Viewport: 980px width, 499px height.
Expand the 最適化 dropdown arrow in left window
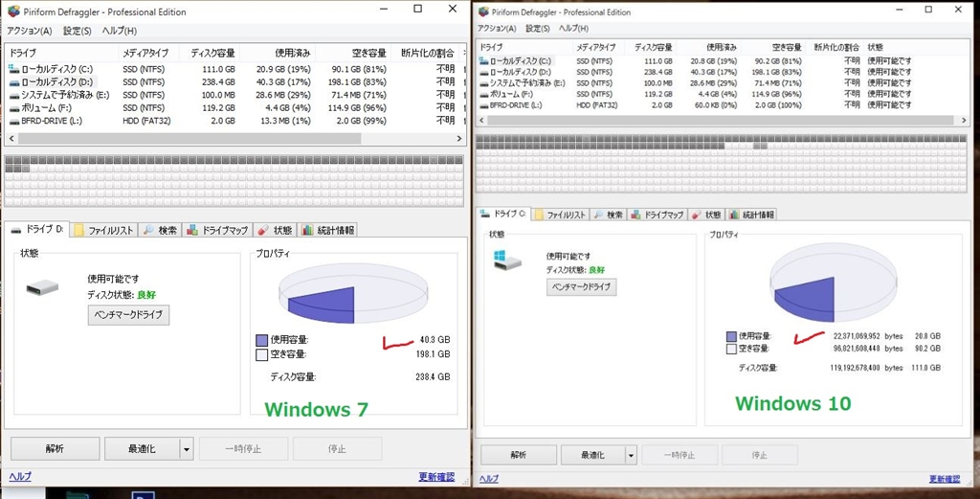pyautogui.click(x=187, y=449)
